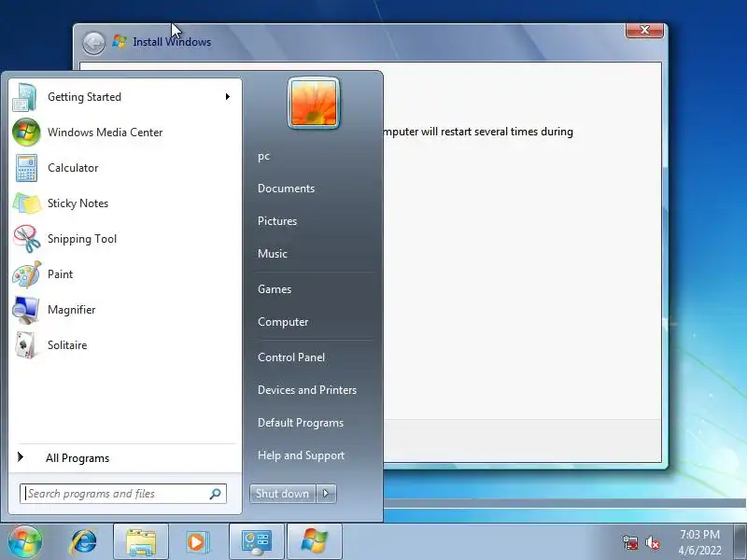Close the Install Windows window

(644, 30)
